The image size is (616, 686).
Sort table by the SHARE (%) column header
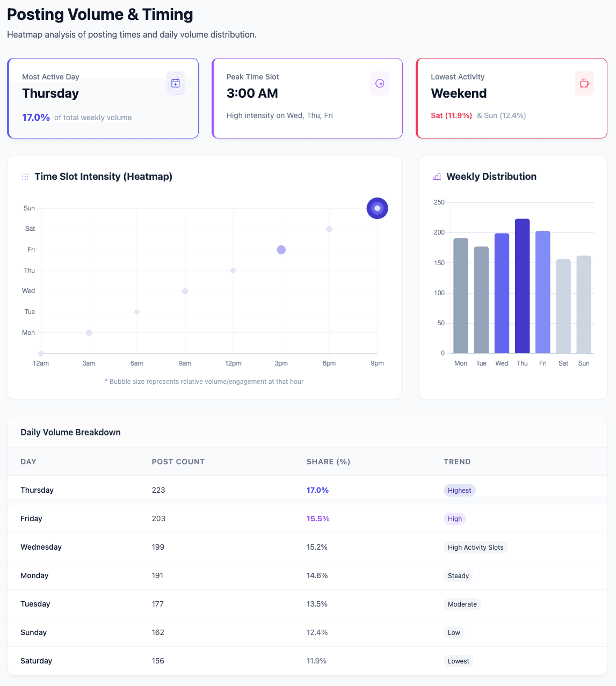point(328,462)
